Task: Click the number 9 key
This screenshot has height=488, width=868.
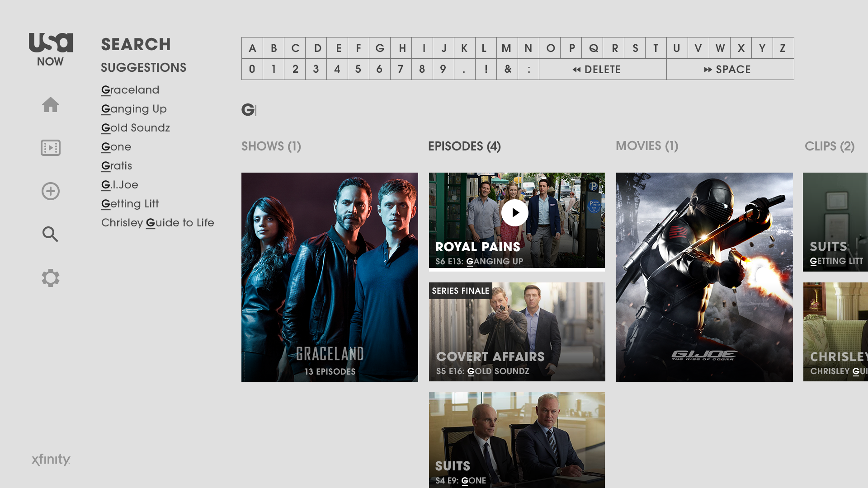Action: coord(443,69)
